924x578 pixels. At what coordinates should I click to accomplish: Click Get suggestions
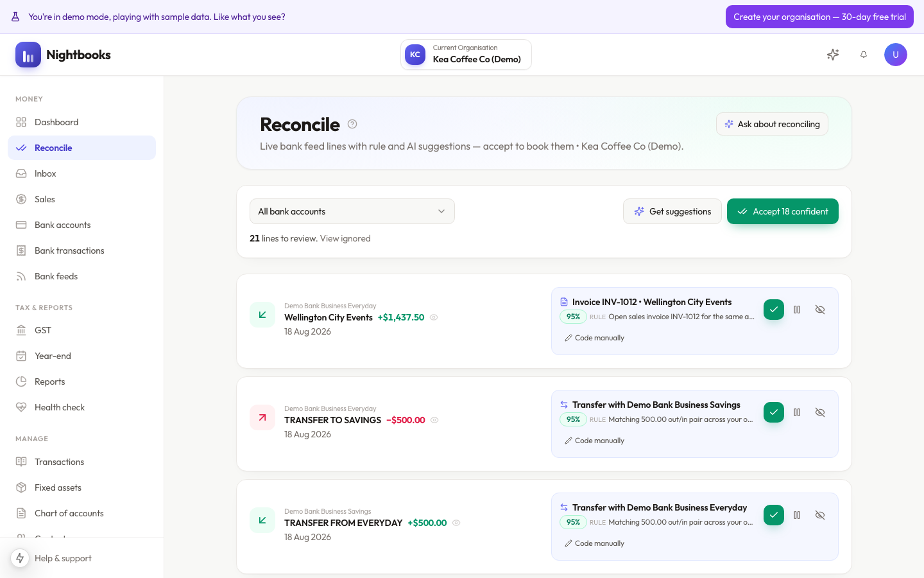pos(672,211)
